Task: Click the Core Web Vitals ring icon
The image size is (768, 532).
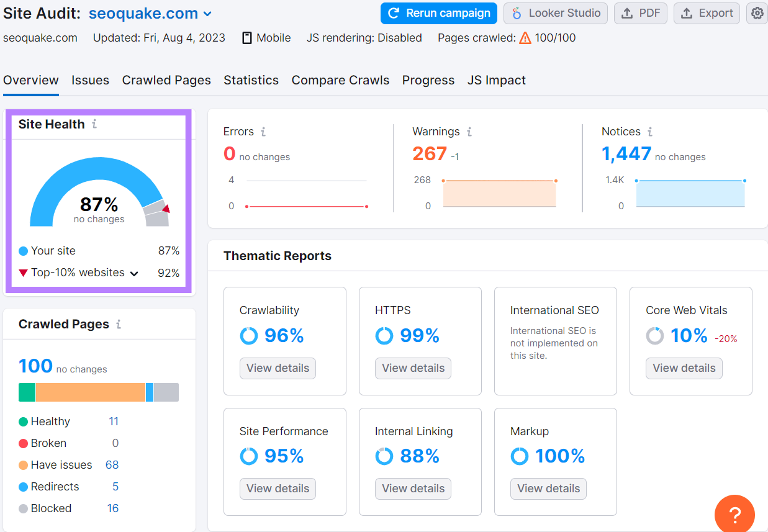Action: pyautogui.click(x=655, y=336)
